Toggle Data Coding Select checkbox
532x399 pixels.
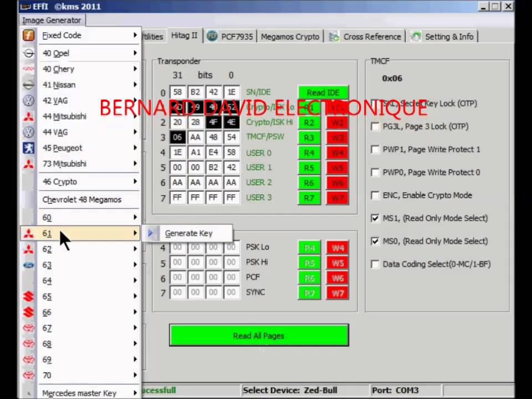375,264
